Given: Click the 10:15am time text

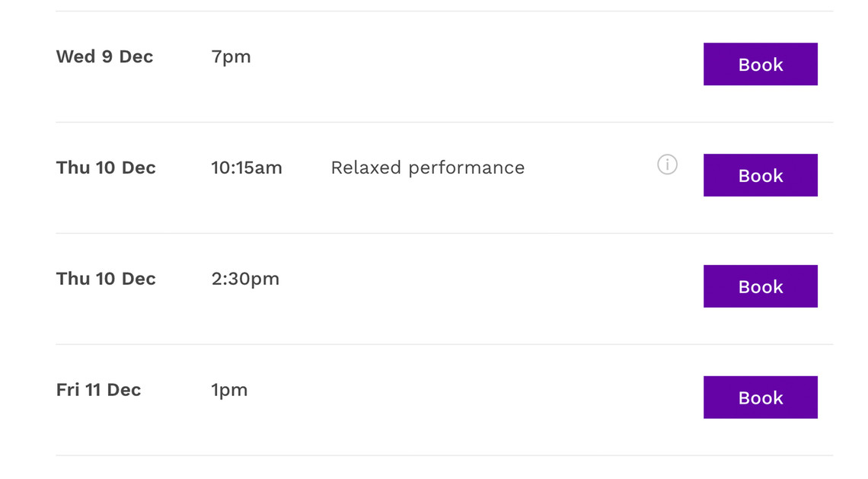Looking at the screenshot, I should click(247, 168).
